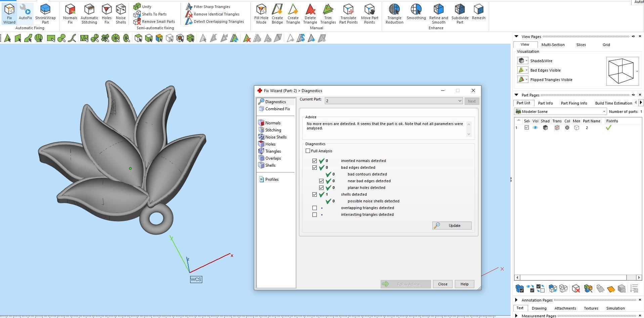Toggle visibility eye for part 2
644x318 pixels.
click(x=535, y=128)
